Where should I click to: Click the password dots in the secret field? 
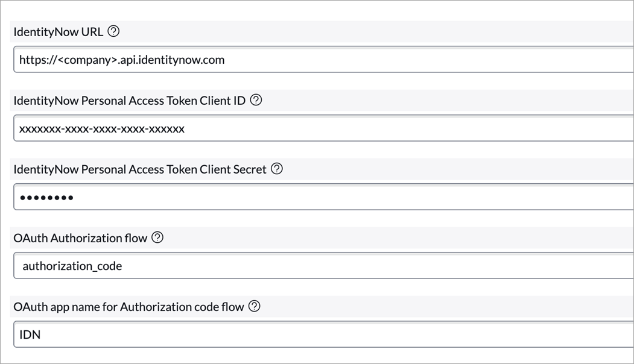tap(46, 198)
